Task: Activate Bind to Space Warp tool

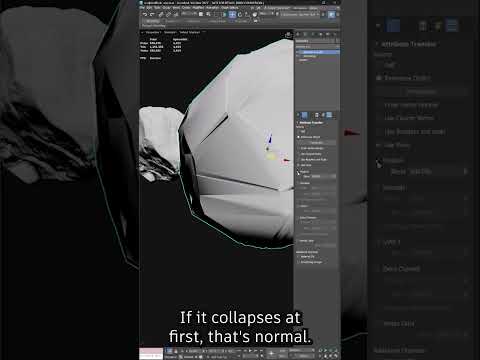Action: (x=176, y=14)
